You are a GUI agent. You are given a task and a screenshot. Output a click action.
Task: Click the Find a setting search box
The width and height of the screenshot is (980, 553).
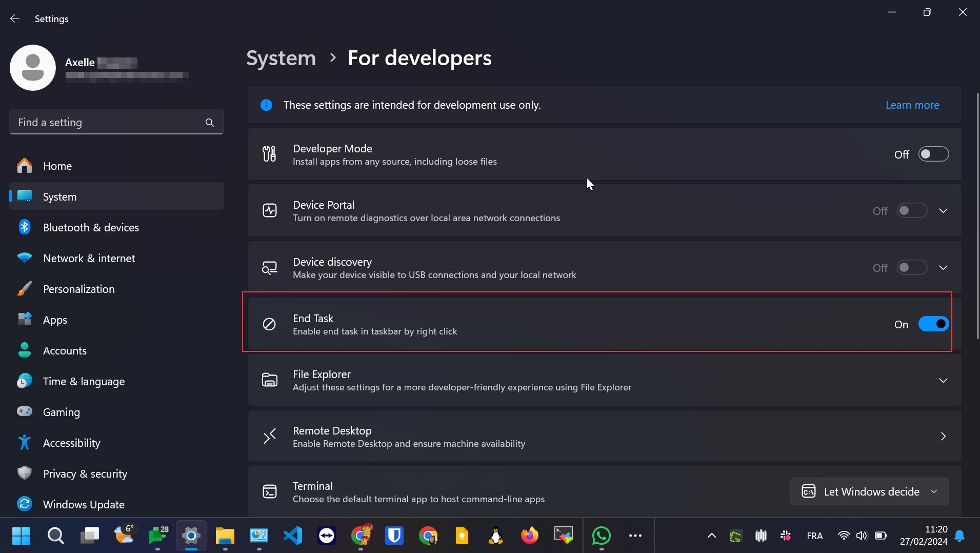point(108,123)
